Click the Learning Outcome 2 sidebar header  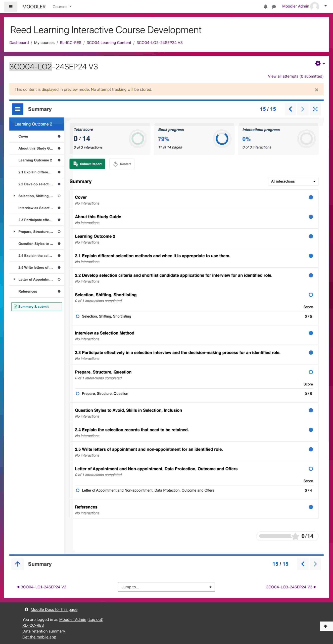tap(37, 124)
